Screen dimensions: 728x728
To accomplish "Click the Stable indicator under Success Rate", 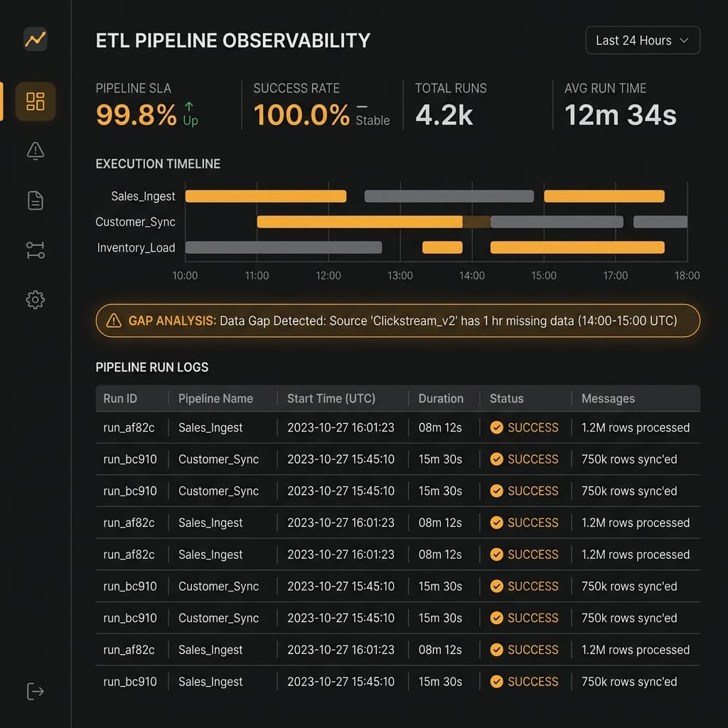I will (x=373, y=121).
